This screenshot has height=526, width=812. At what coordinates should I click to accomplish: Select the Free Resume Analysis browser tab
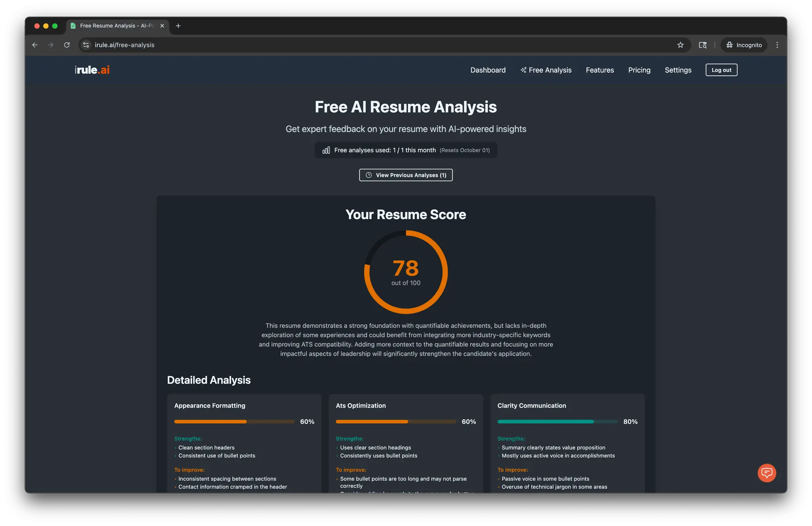point(117,26)
